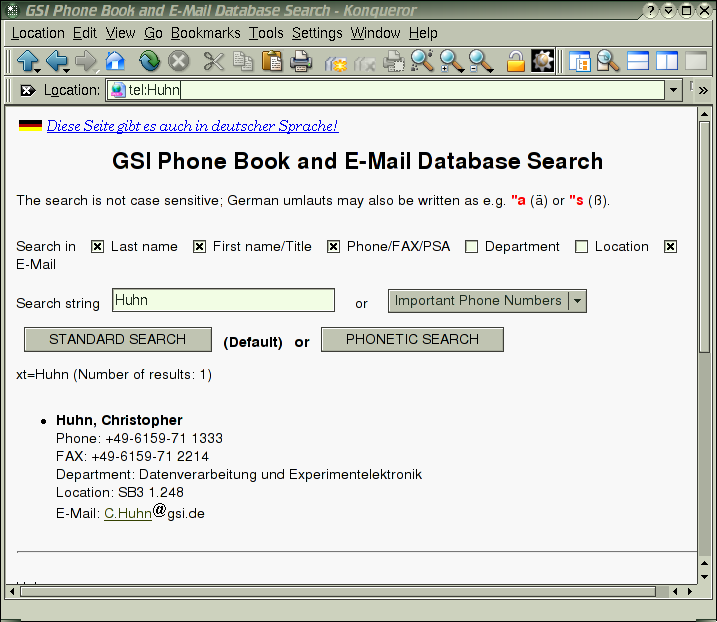
Task: Click the Konqueror gear animation icon
Action: tap(542, 60)
